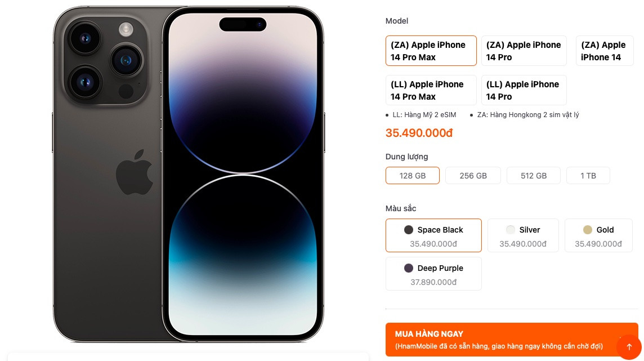644x361 pixels.
Task: Select (ZA) Apple iPhone 14 Pro Max model
Action: [431, 51]
